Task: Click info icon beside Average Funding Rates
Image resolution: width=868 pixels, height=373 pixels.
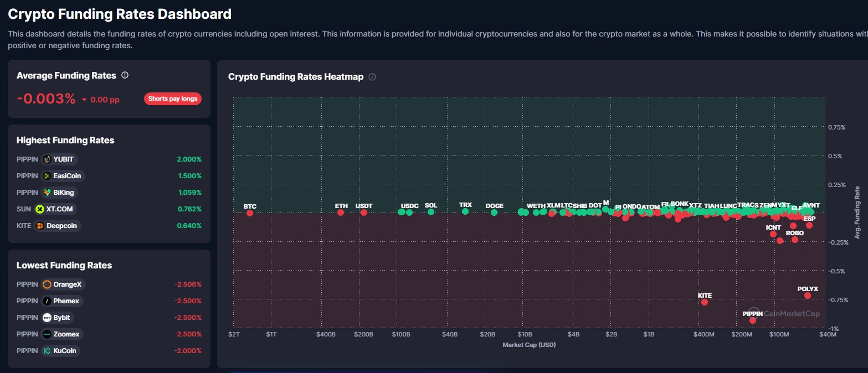Action: click(x=125, y=75)
